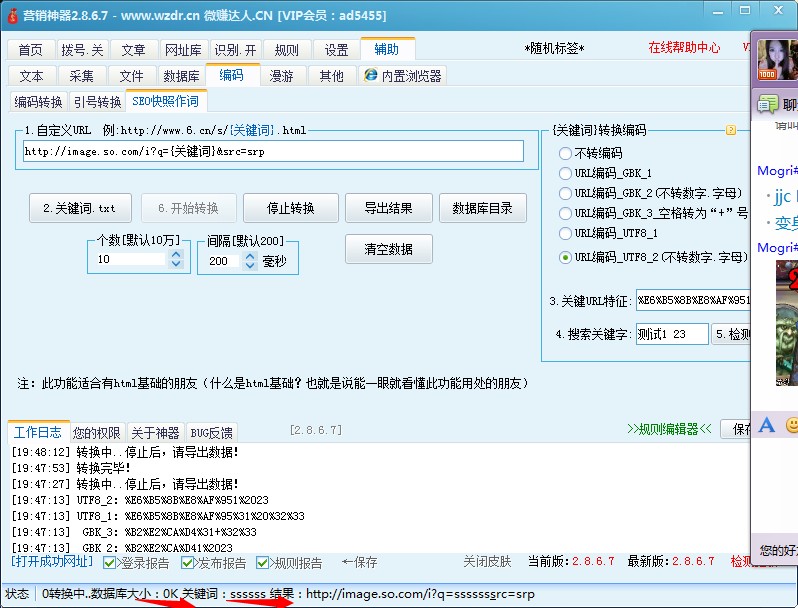Open the 漫游 sub-tab
Screen dimensions: 798x608
coord(282,76)
